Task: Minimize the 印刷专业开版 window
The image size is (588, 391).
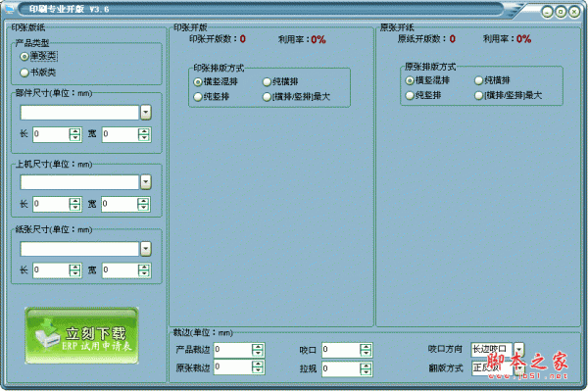Action: (547, 12)
